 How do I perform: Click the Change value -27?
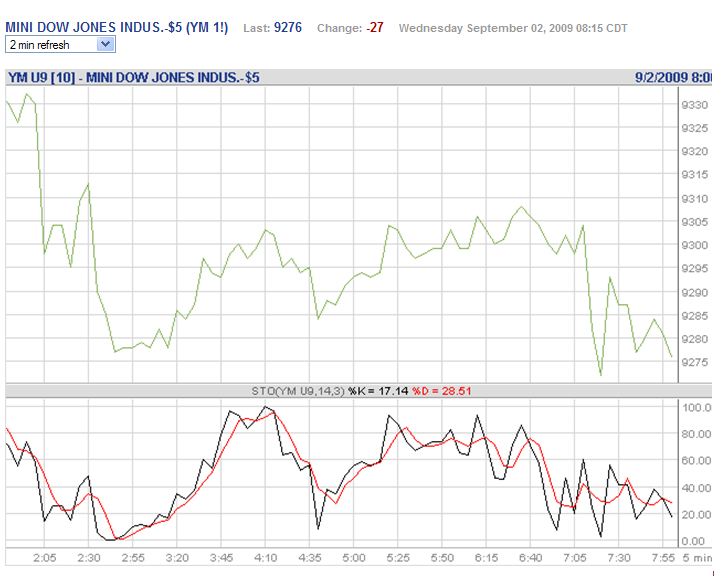(x=375, y=27)
